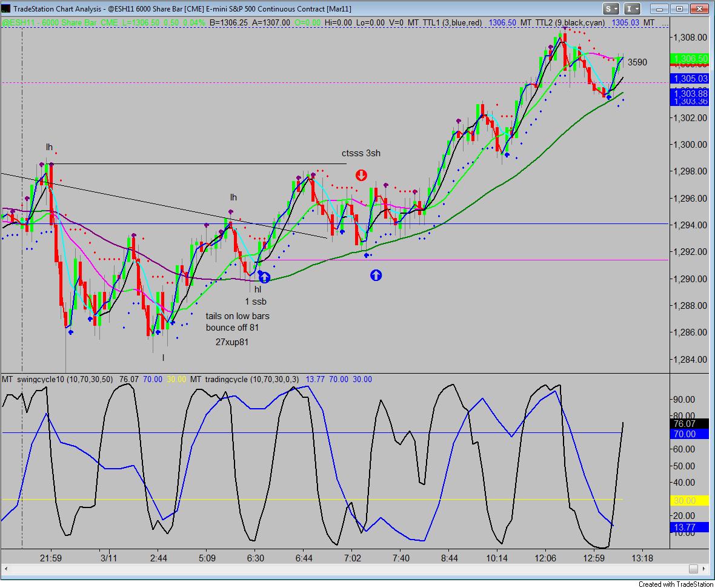Click the 1,284.00 price axis label
Screen dimensions: 715x588
(x=690, y=359)
